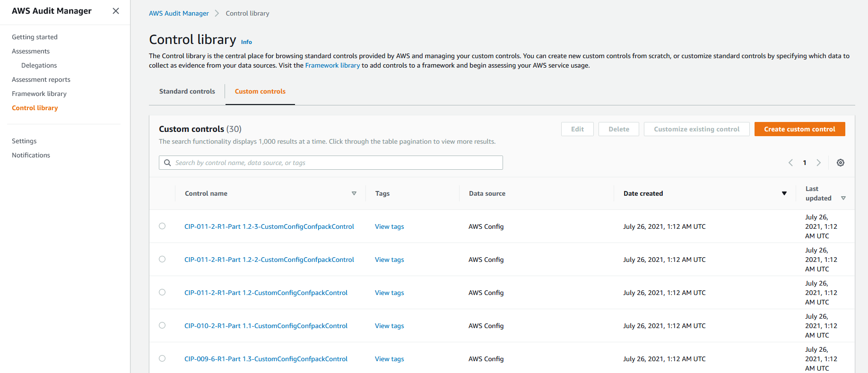Click the Edit button
Viewport: 868px width, 373px height.
pos(577,129)
